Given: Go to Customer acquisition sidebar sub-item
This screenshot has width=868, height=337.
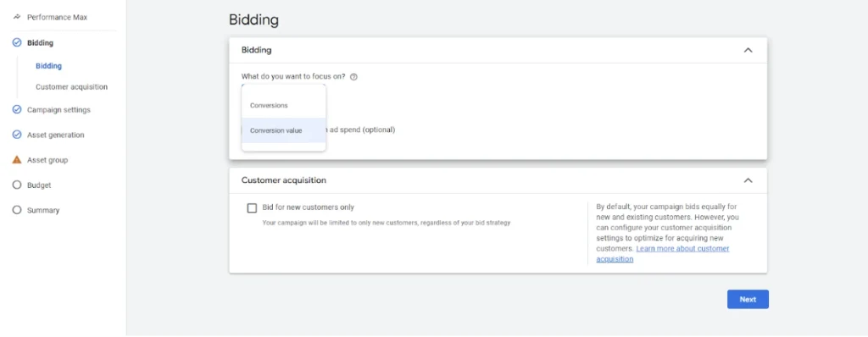Looking at the screenshot, I should pos(71,87).
